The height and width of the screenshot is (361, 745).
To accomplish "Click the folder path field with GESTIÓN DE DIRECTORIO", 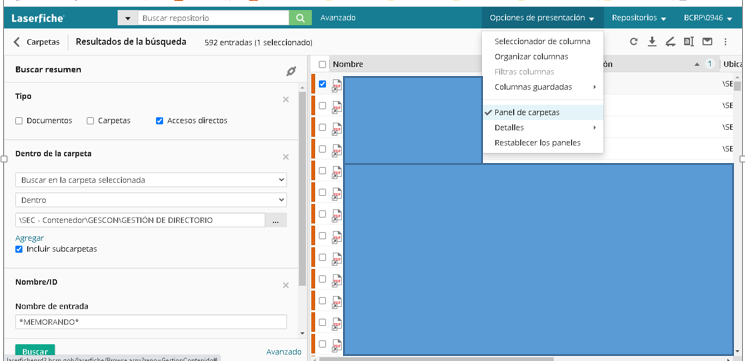I will (x=140, y=220).
